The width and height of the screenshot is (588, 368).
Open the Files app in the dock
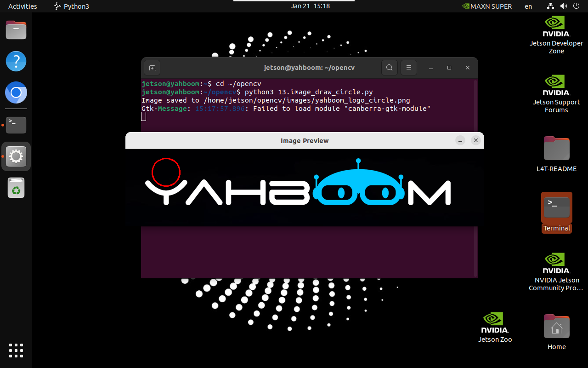pos(16,30)
